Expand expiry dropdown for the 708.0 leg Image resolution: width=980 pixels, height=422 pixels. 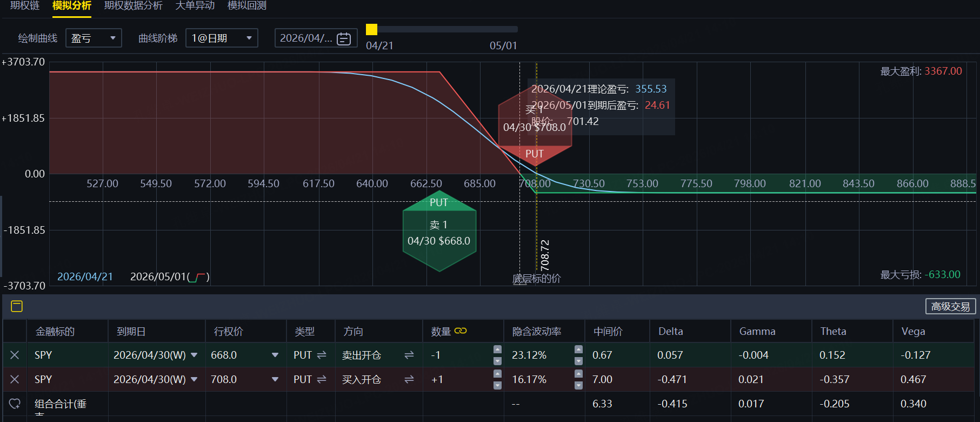(194, 379)
